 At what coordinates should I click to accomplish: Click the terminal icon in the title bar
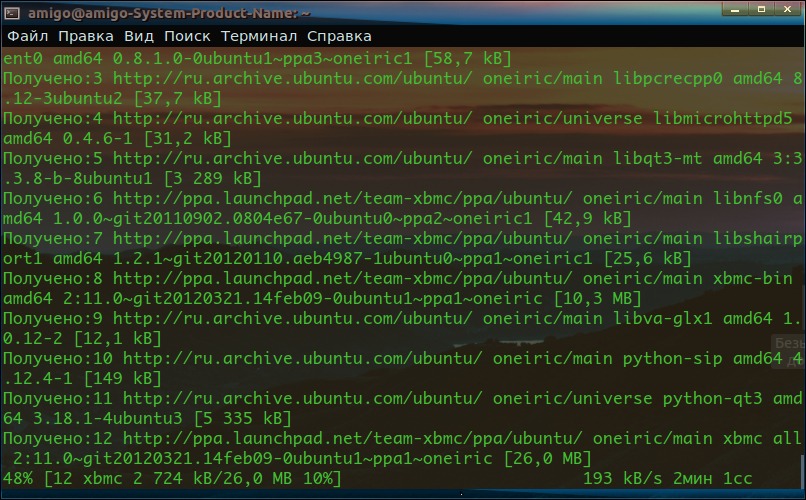click(11, 13)
